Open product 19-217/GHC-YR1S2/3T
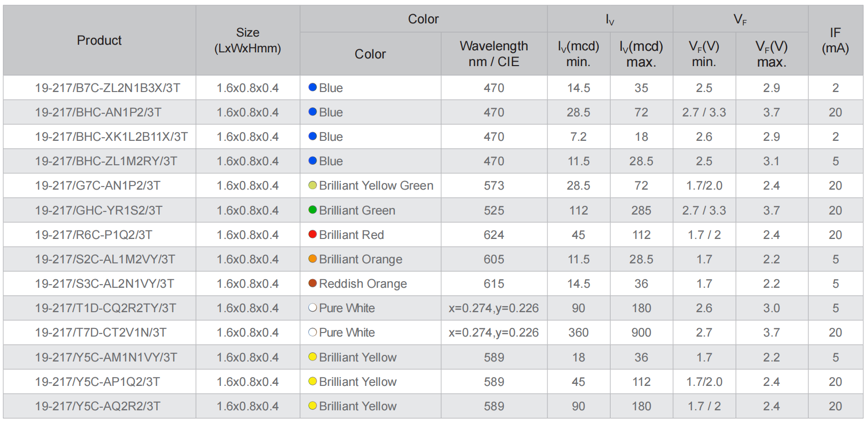The height and width of the screenshot is (422, 868). (x=99, y=210)
